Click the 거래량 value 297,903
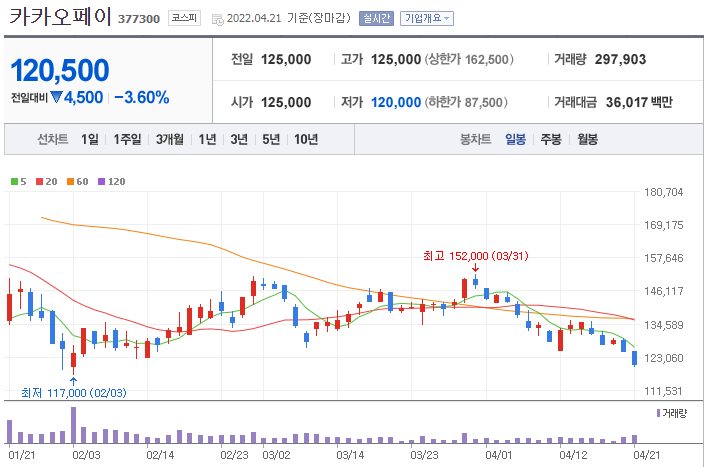The width and height of the screenshot is (704, 467). point(620,59)
